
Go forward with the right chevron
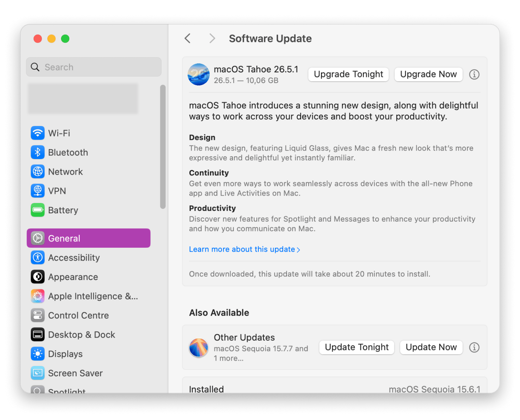pos(212,38)
